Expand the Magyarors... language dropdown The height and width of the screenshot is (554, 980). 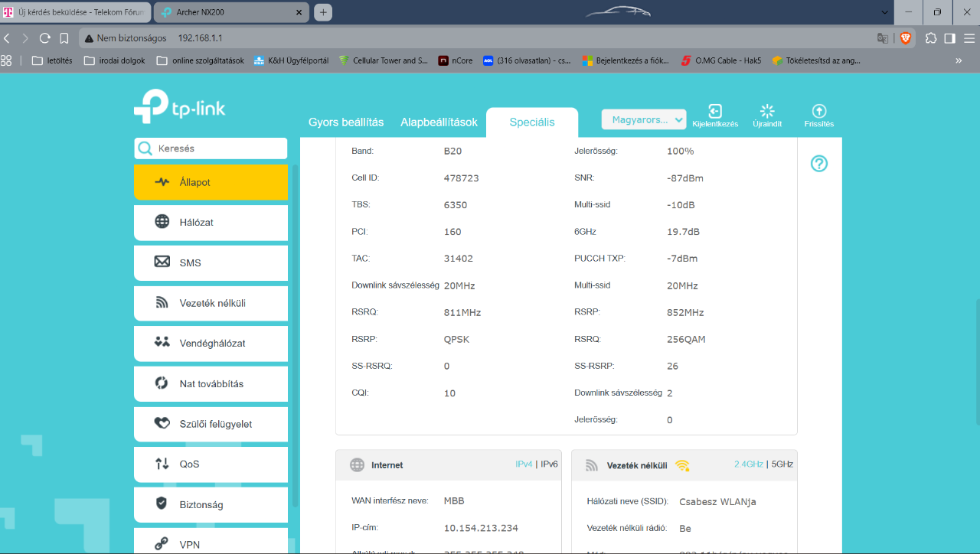point(644,119)
